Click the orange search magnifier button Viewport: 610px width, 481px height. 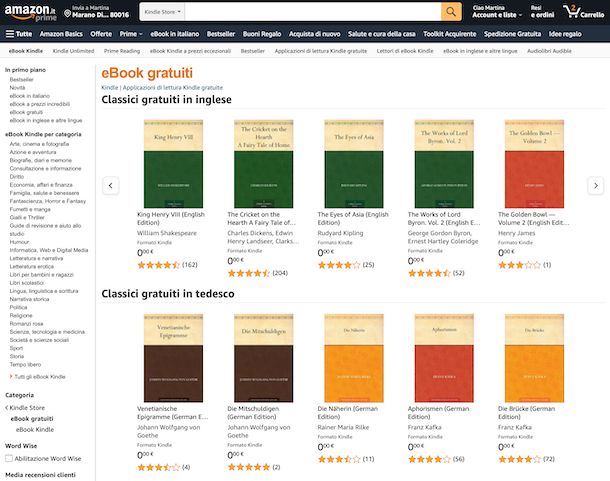coord(451,12)
